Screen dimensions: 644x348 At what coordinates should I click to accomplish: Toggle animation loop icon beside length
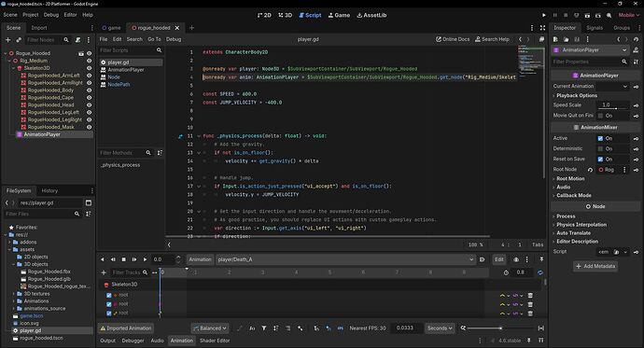[x=540, y=272]
